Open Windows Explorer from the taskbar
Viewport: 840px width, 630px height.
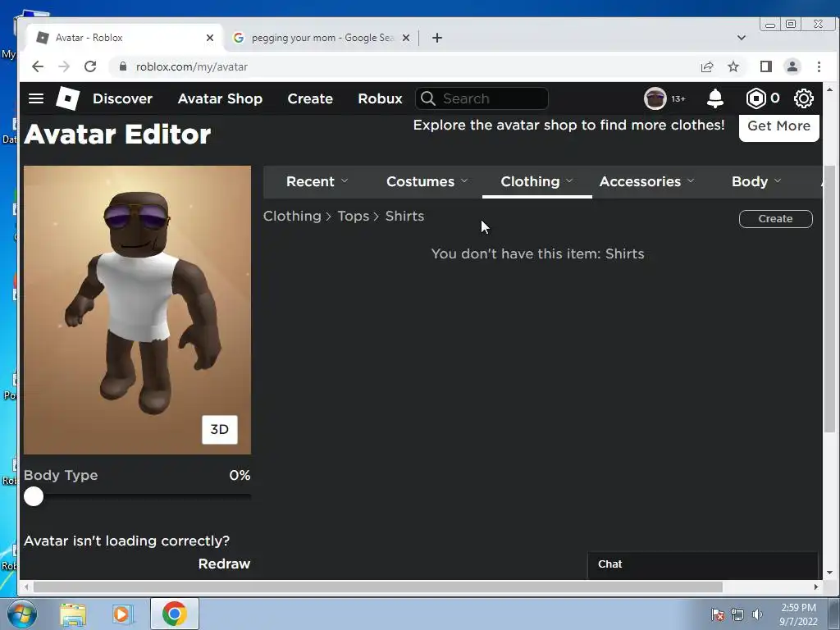click(73, 614)
